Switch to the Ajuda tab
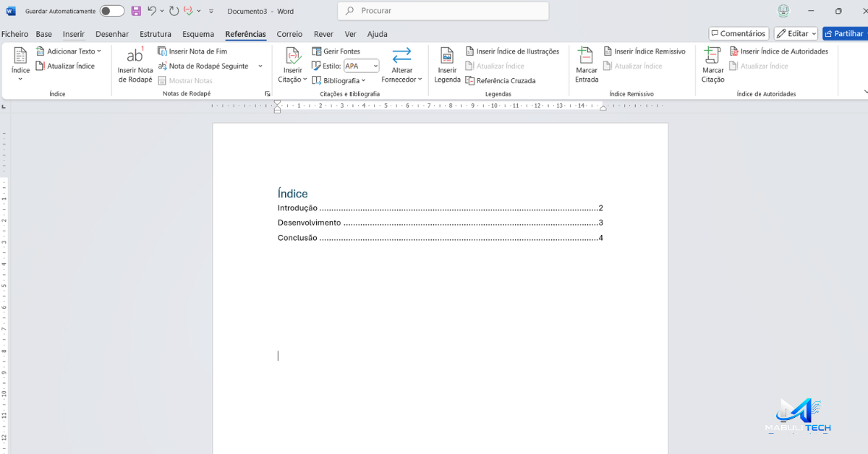Viewport: 868px width, 454px height. pyautogui.click(x=377, y=34)
